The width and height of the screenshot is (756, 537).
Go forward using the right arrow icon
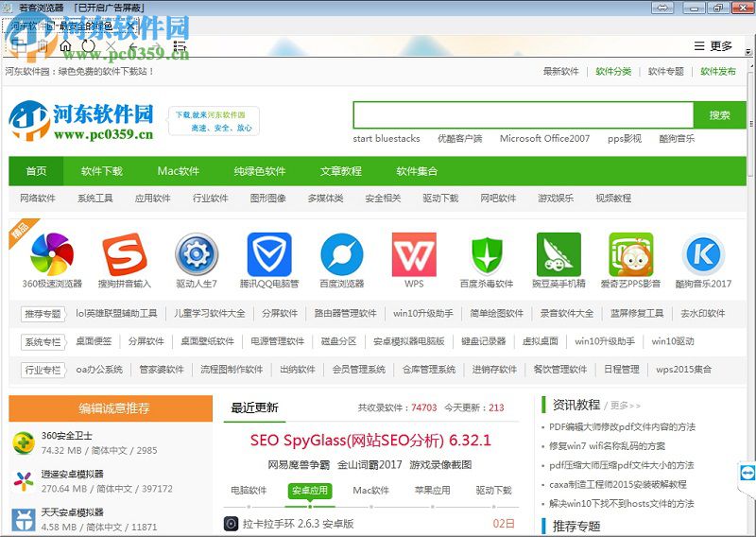156,46
